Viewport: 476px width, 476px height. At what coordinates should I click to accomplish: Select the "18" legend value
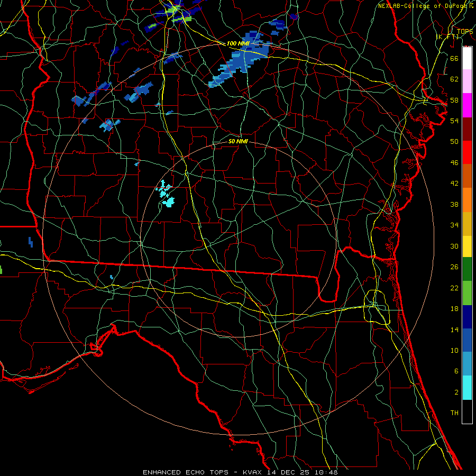[x=454, y=309]
